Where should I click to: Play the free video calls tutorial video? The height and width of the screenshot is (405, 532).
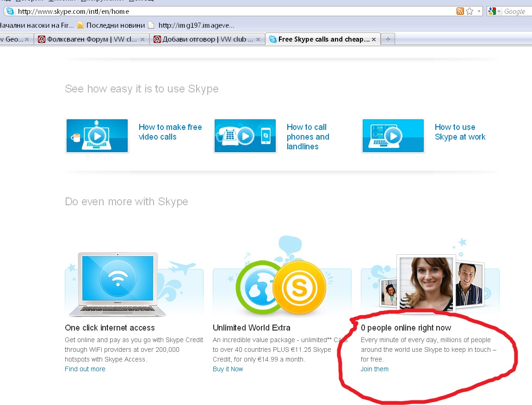click(x=97, y=136)
